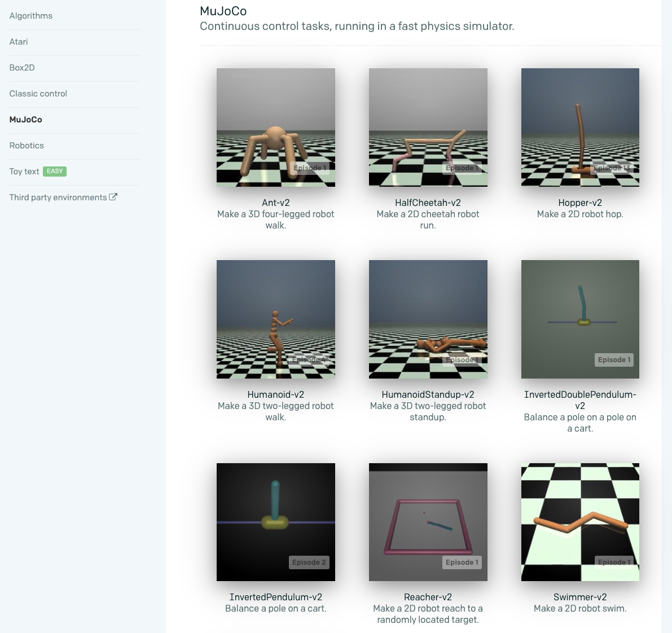Click the Episode 4 badge on Humanoid-v2
This screenshot has height=633, width=672.
310,360
